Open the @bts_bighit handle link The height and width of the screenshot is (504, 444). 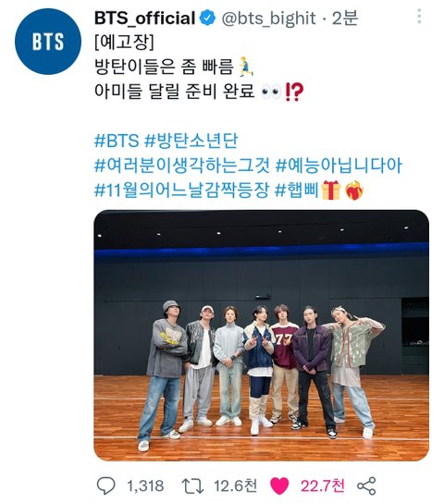point(269,18)
